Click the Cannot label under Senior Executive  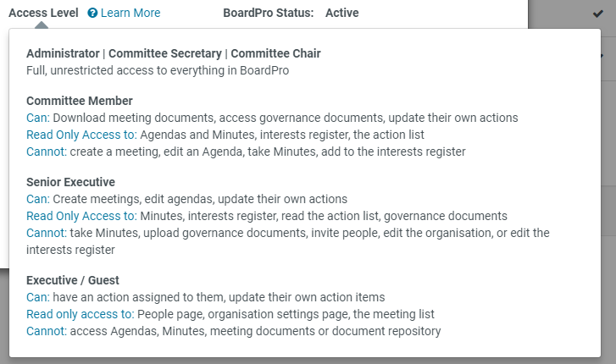[46, 233]
